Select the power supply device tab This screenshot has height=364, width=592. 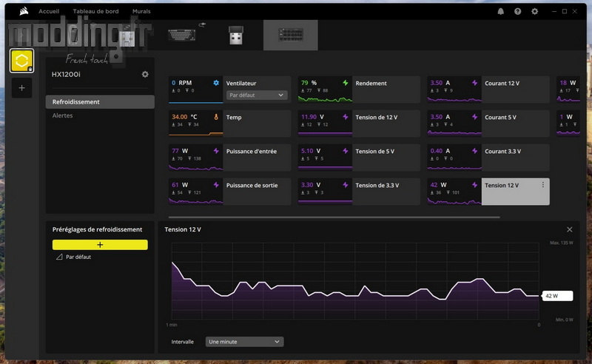291,35
